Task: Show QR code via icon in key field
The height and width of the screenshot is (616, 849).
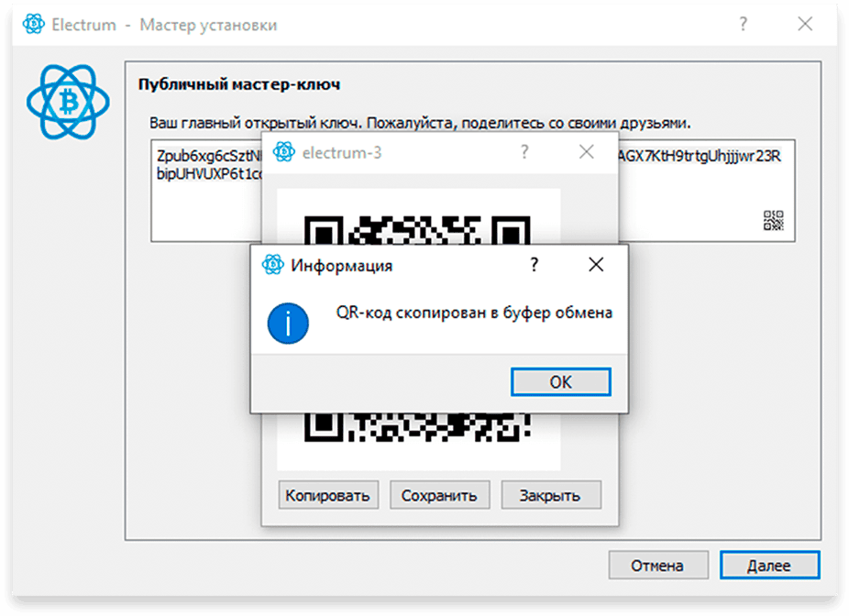Action: pyautogui.click(x=773, y=220)
